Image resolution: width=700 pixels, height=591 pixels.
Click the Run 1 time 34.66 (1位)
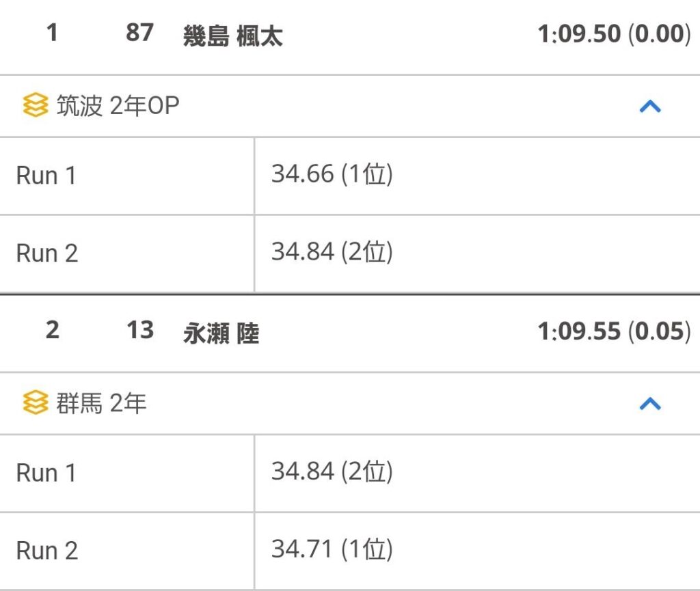(x=332, y=174)
